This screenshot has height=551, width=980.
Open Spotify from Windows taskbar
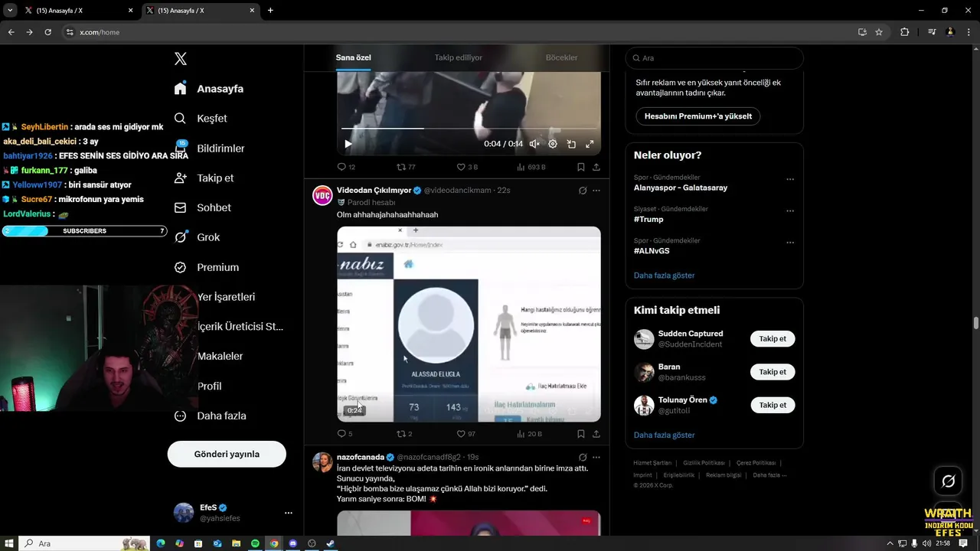pyautogui.click(x=256, y=543)
